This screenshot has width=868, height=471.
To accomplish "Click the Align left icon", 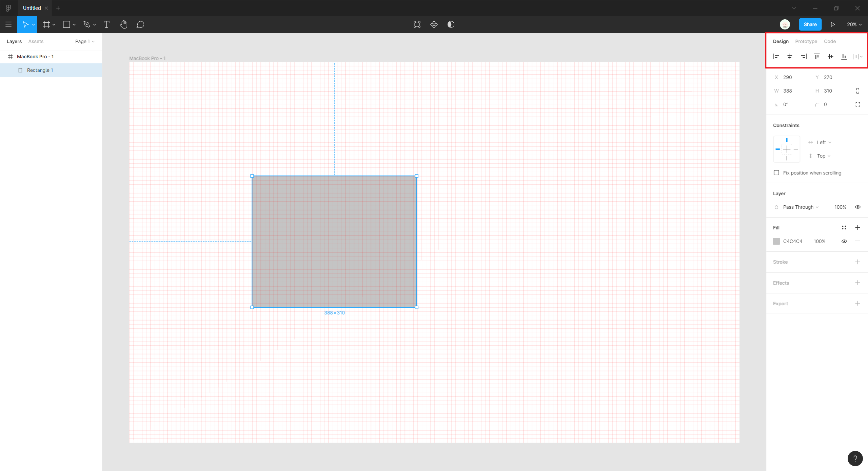I will click(776, 57).
